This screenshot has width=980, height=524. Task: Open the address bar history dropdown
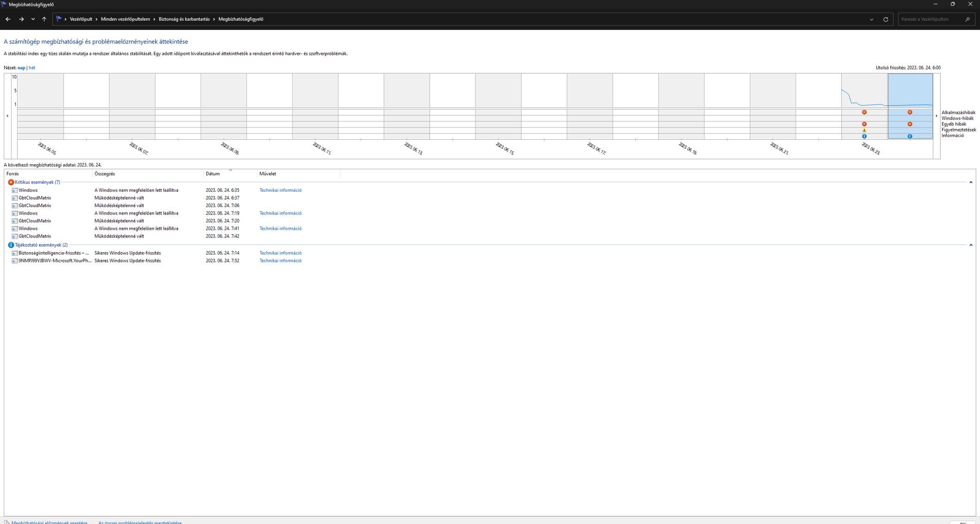point(871,19)
